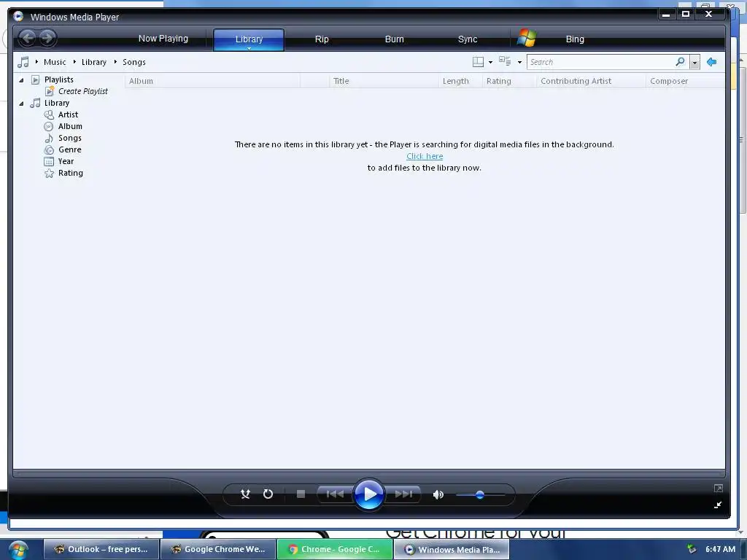747x560 pixels.
Task: Click the music category icon in breadcrumb
Action: (23, 62)
